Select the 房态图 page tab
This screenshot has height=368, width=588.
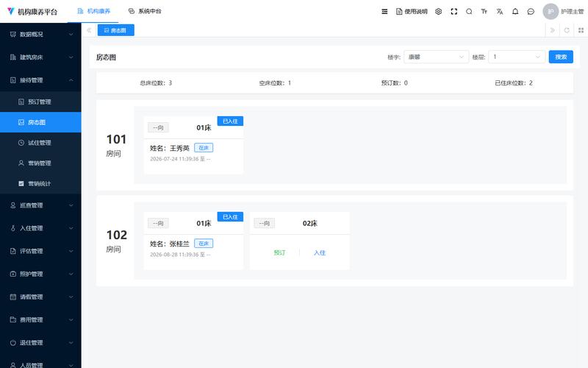[x=115, y=30]
